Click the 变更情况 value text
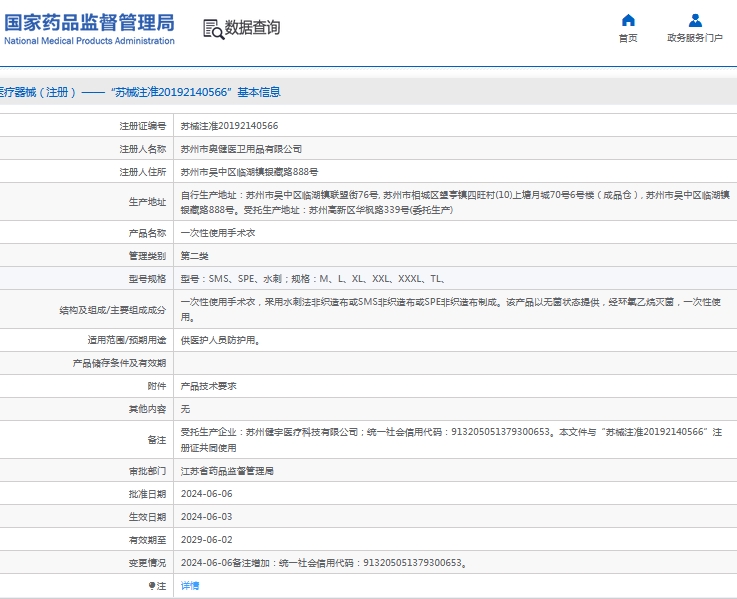Screen dimensions: 737x599 tap(324, 563)
